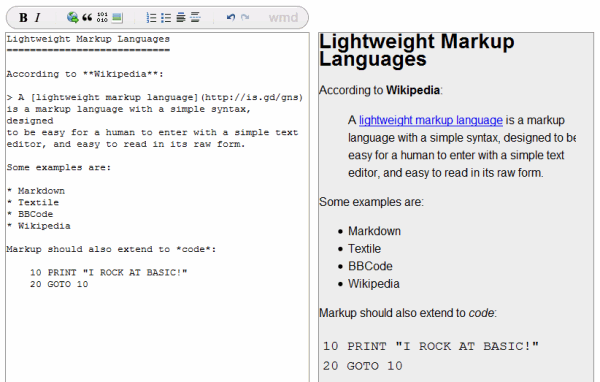Click 'Some examples are:' in the editor
The height and width of the screenshot is (382, 600).
click(x=59, y=167)
